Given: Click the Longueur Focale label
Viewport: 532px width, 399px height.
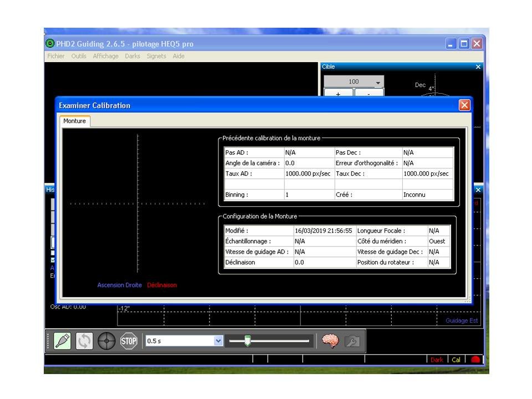Looking at the screenshot, I should 381,231.
